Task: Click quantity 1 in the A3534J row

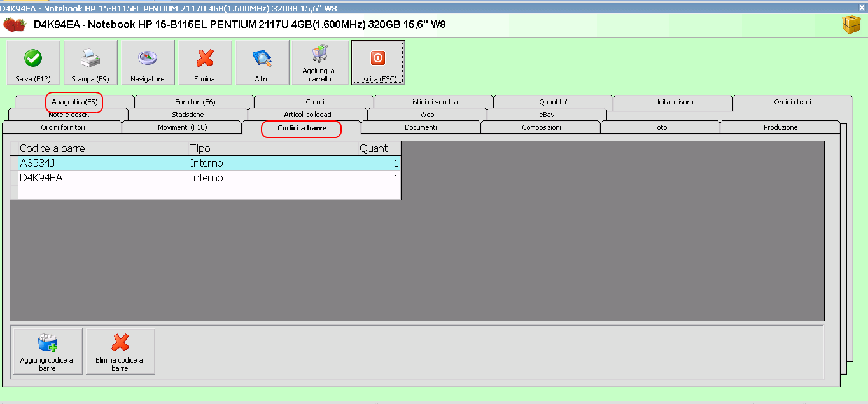Action: point(379,163)
